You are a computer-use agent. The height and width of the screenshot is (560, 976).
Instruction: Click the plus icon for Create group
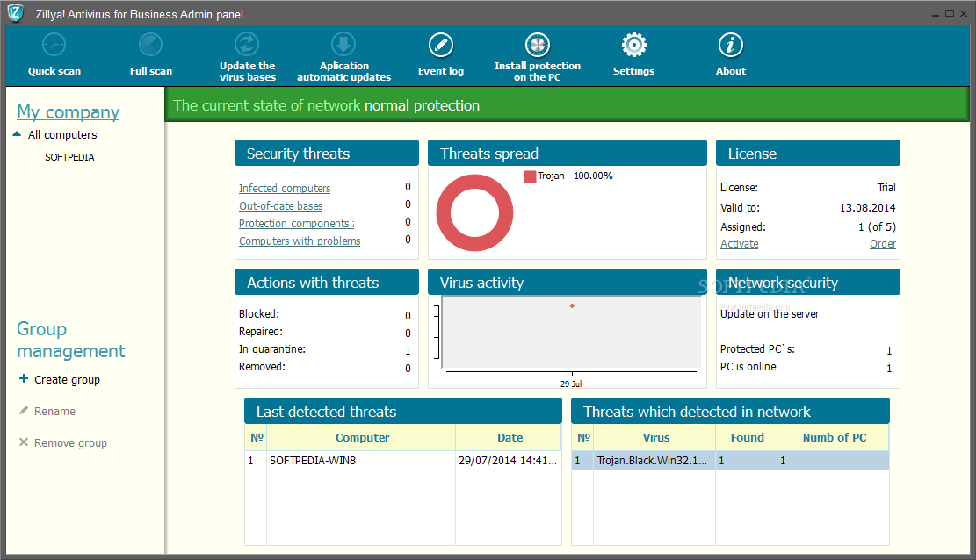pyautogui.click(x=24, y=378)
